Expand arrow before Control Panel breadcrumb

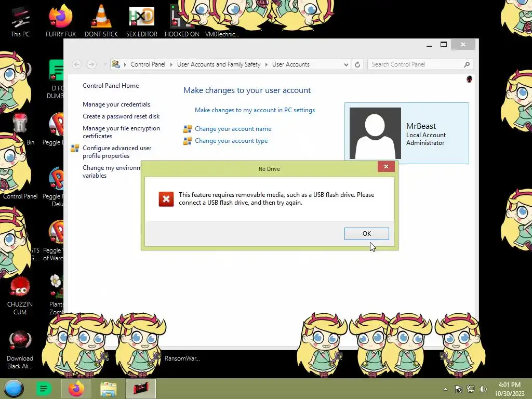point(125,64)
